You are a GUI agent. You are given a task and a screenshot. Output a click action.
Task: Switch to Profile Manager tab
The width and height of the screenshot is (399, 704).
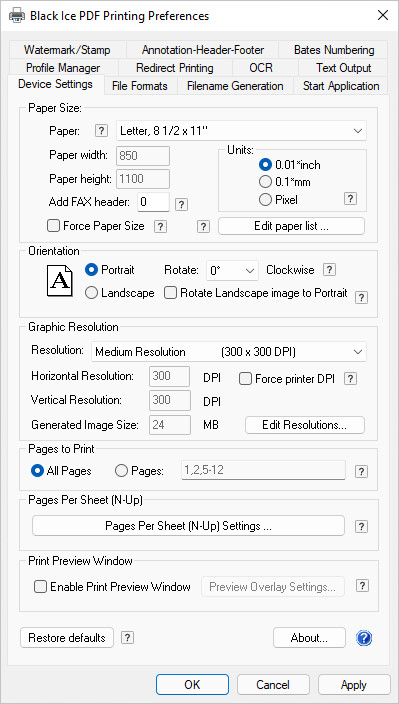(x=63, y=68)
